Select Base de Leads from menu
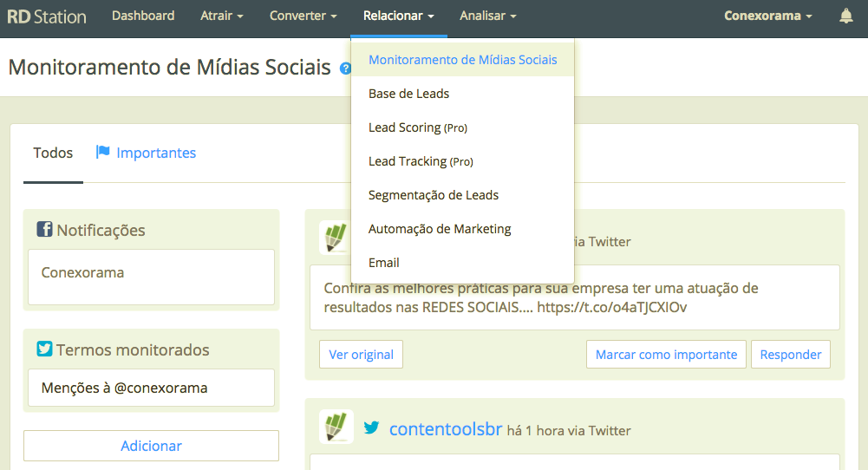Viewport: 868px width, 470px height. [408, 94]
